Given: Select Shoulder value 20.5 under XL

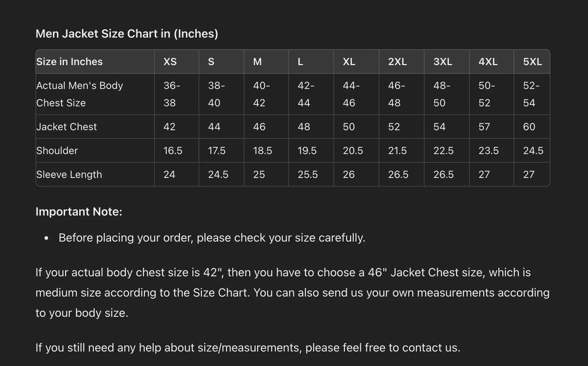Looking at the screenshot, I should 353,151.
